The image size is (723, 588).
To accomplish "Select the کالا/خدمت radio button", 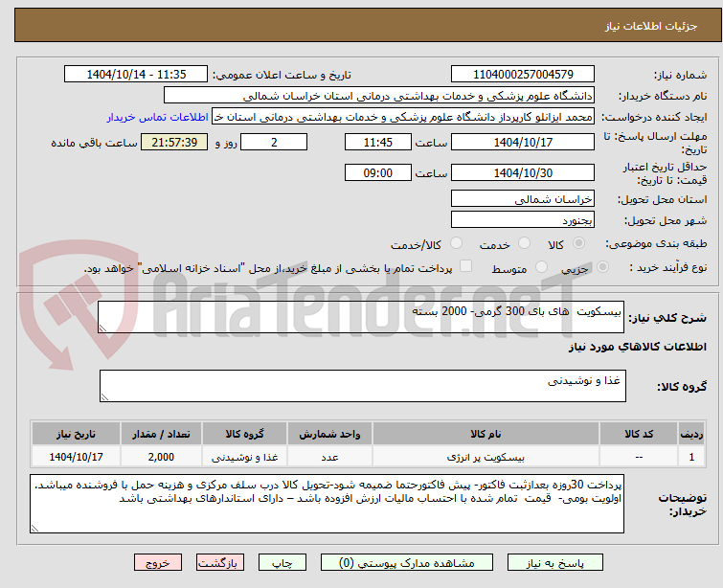I will tap(456, 243).
